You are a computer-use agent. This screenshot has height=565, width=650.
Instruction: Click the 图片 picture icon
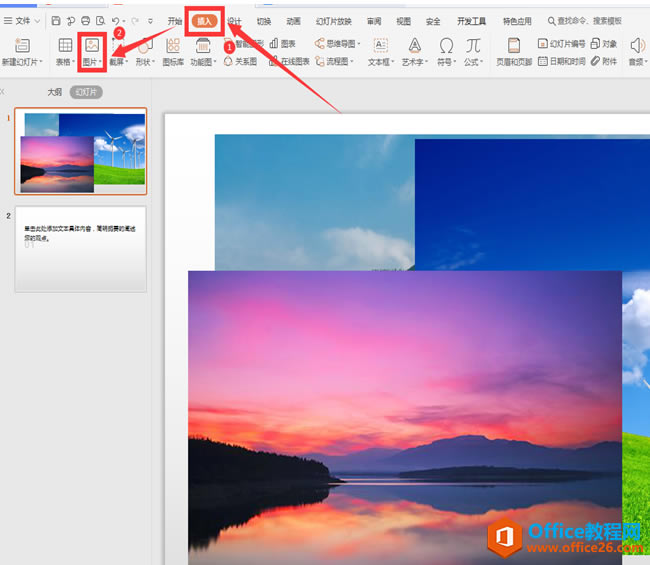pyautogui.click(x=92, y=45)
